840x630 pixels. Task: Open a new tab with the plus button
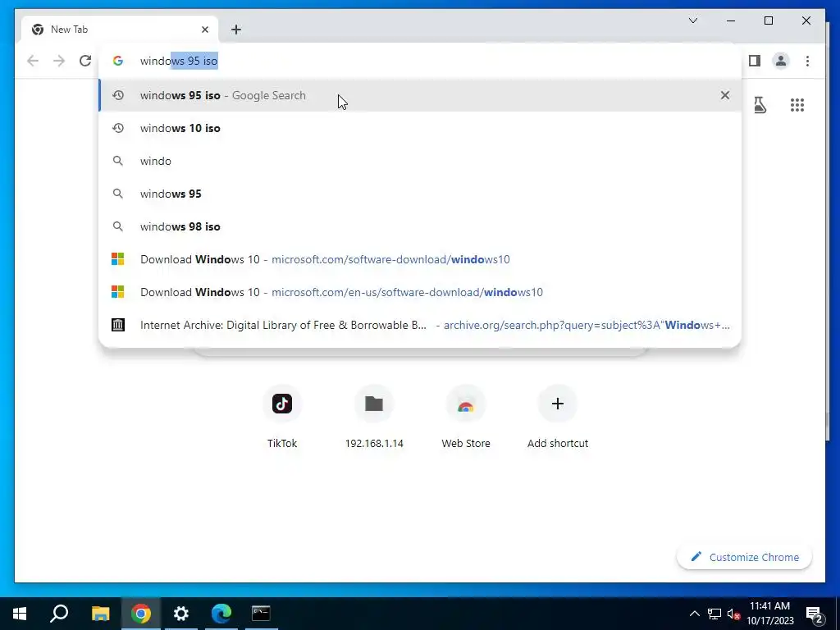pos(236,30)
